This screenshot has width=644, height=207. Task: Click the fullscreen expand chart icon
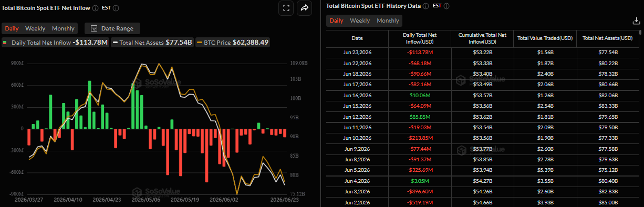click(286, 8)
